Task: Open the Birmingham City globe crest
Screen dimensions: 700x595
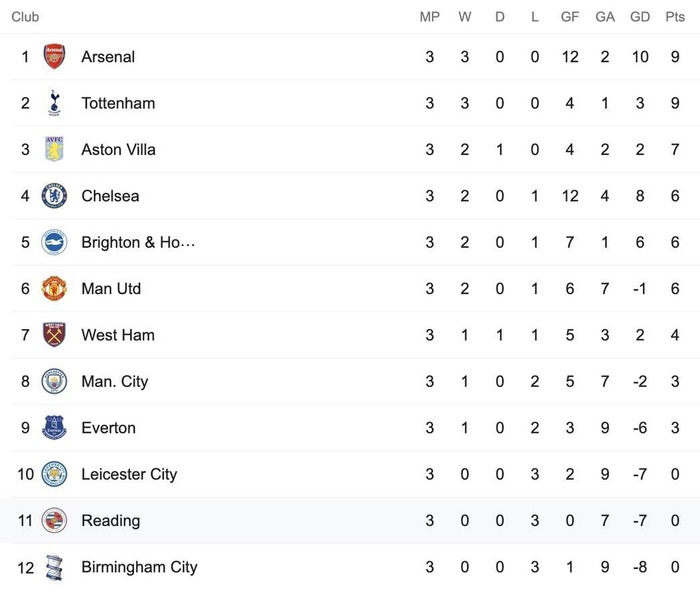Action: point(54,567)
